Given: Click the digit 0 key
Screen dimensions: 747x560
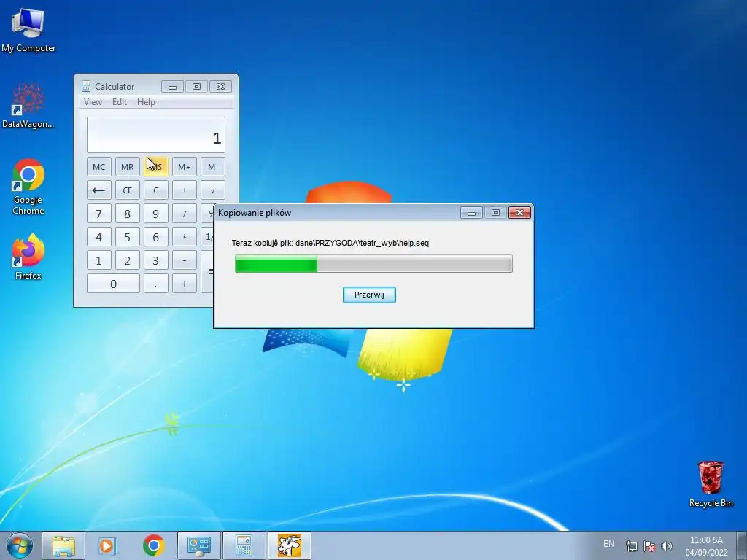Looking at the screenshot, I should (x=113, y=284).
